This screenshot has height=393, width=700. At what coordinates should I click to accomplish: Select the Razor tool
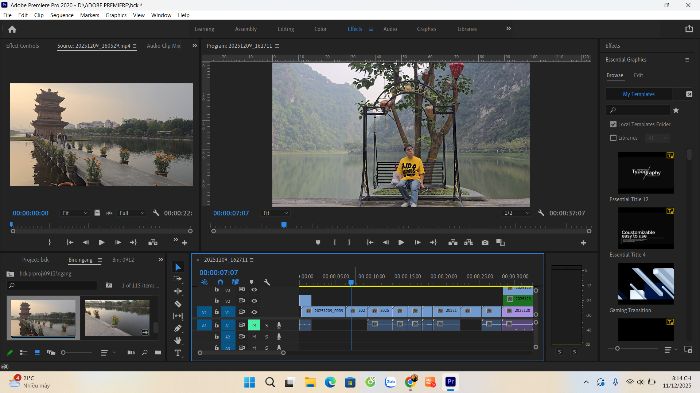pos(178,304)
